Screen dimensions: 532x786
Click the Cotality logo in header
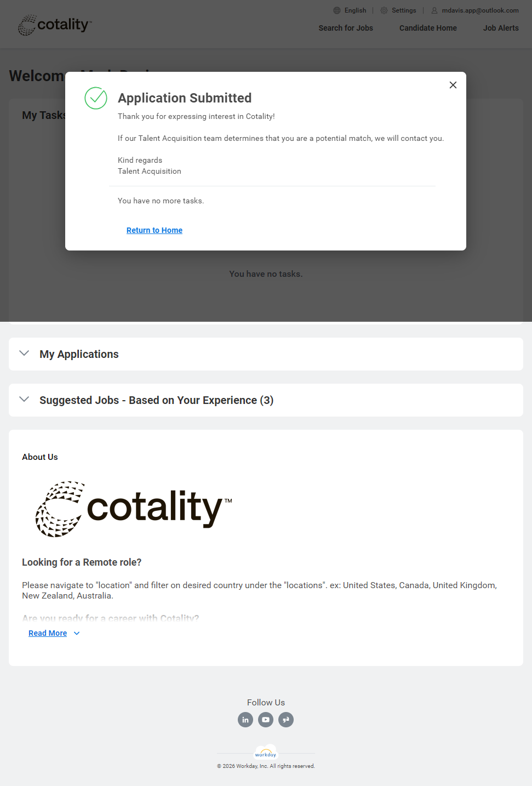(55, 25)
